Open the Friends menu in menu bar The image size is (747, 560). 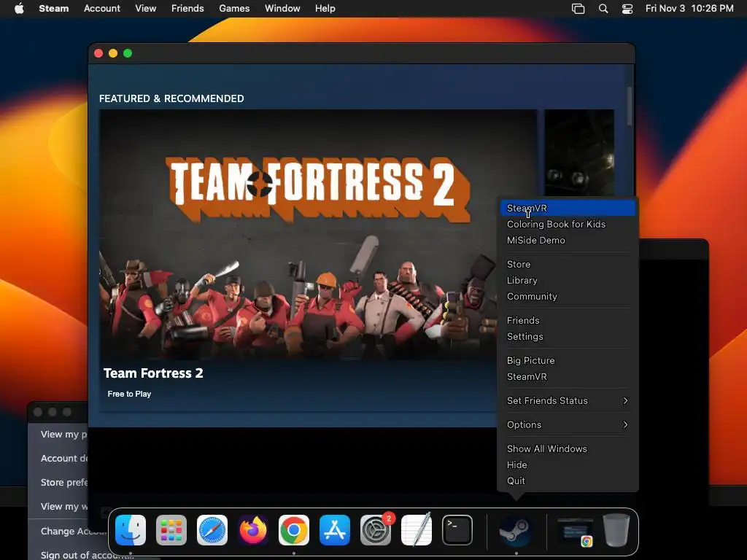(x=187, y=8)
